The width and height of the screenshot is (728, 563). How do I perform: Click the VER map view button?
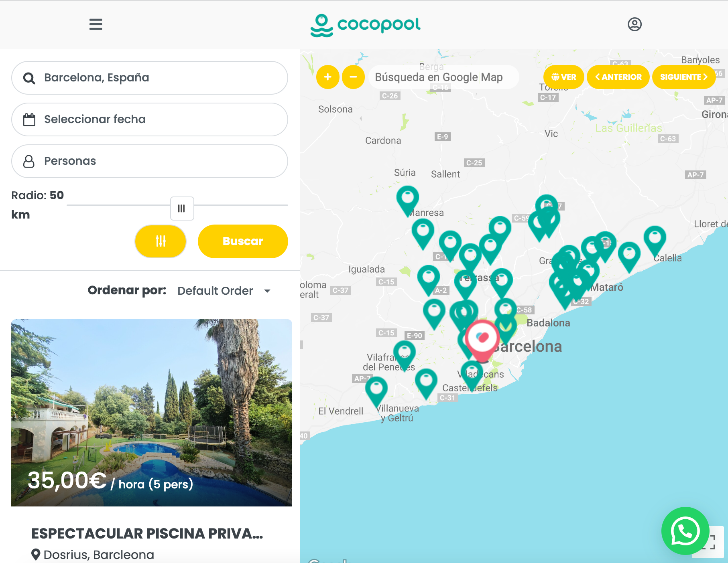tap(564, 77)
